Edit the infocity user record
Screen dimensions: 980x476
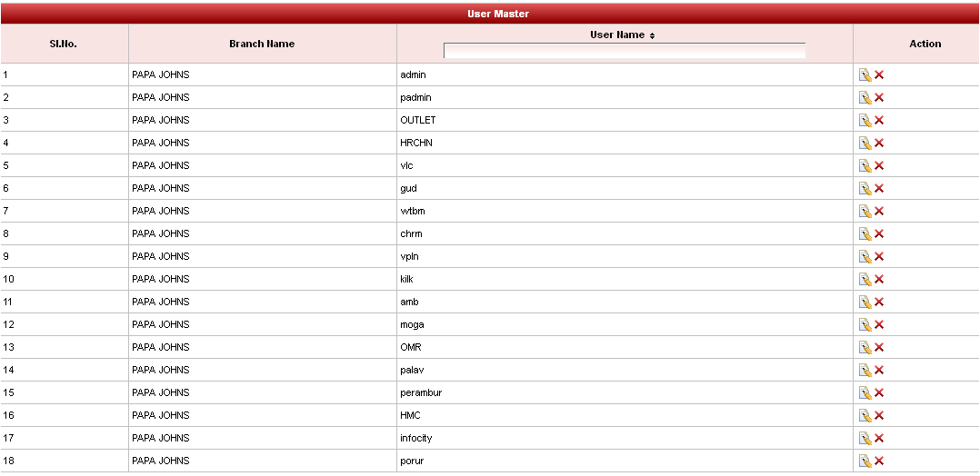[865, 438]
